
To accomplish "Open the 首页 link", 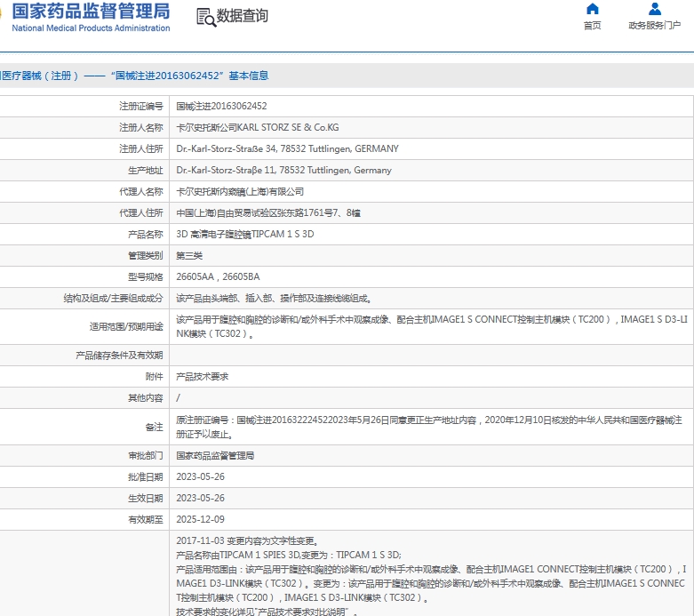I will (x=592, y=26).
